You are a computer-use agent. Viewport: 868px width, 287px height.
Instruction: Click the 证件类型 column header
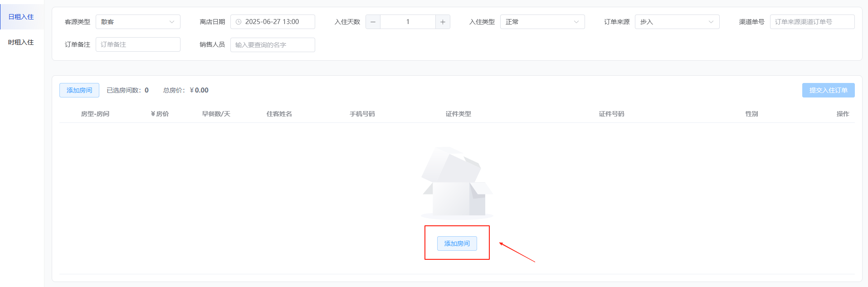coord(458,114)
